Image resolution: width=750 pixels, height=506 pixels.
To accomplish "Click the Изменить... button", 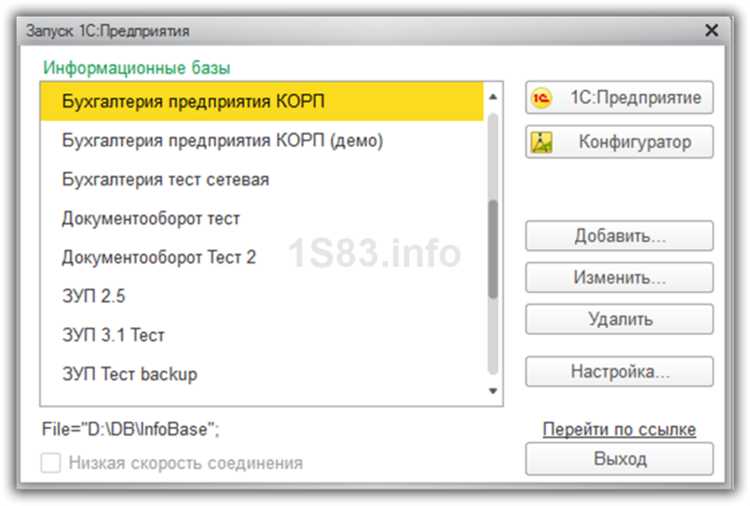I will point(619,277).
